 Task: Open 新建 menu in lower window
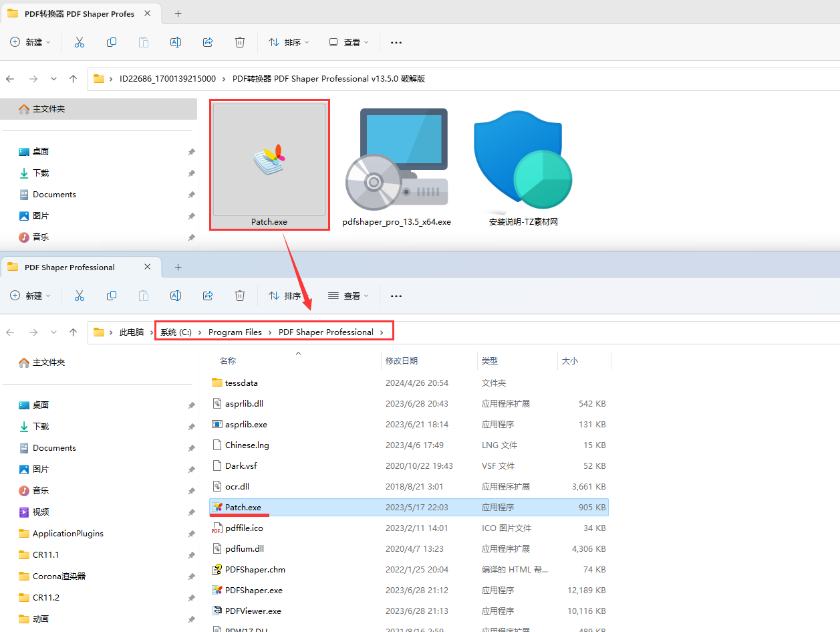[x=31, y=296]
